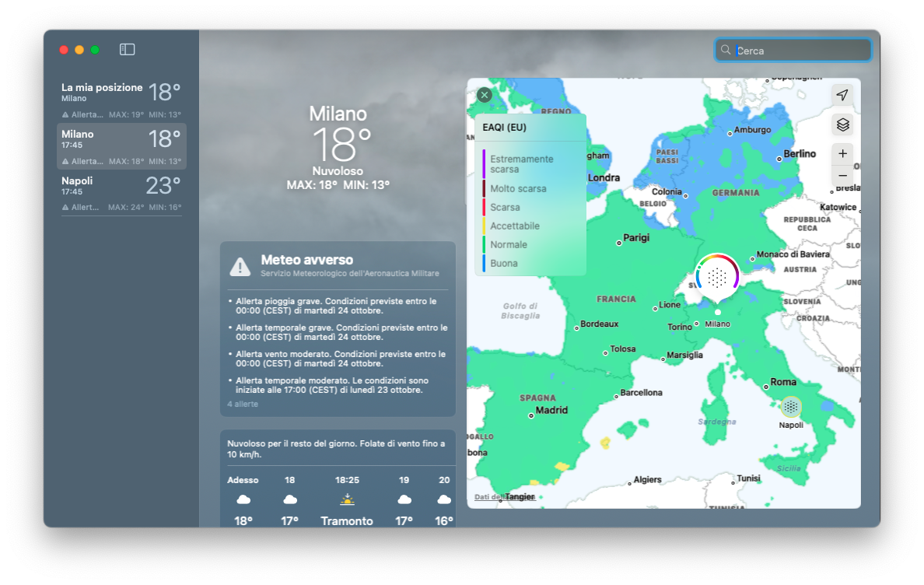Click the Berlino label on the map

[800, 154]
